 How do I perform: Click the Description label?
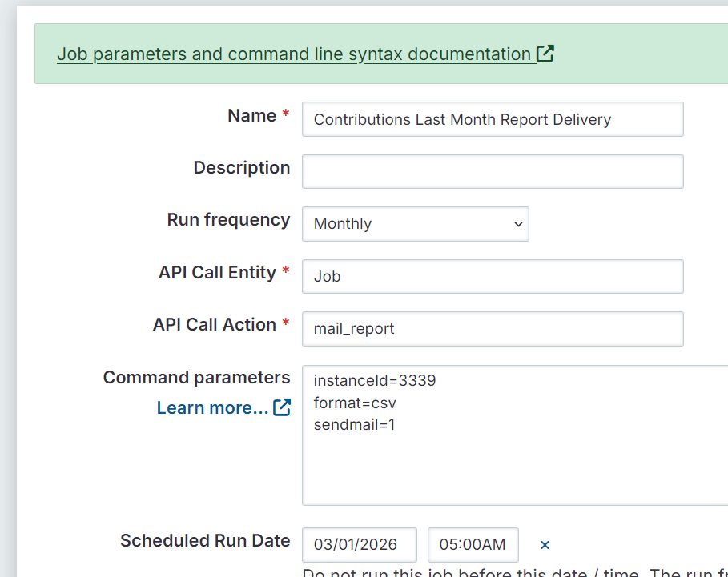[241, 168]
